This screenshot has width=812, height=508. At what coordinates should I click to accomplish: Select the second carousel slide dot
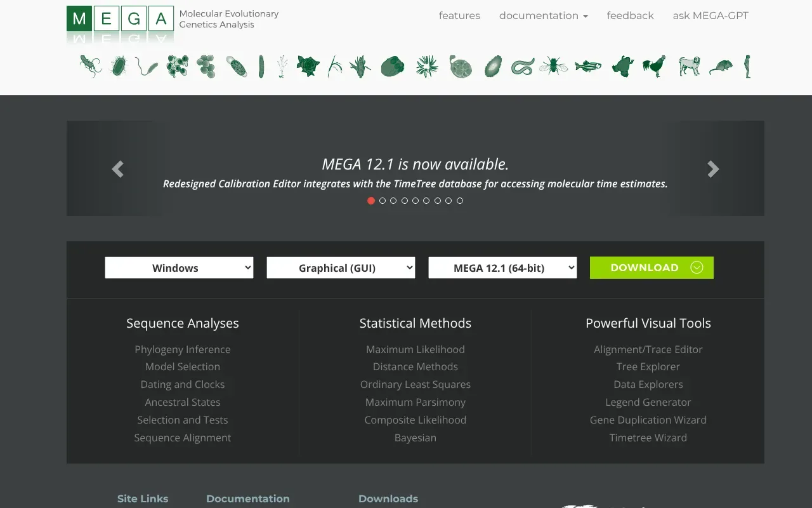382,201
